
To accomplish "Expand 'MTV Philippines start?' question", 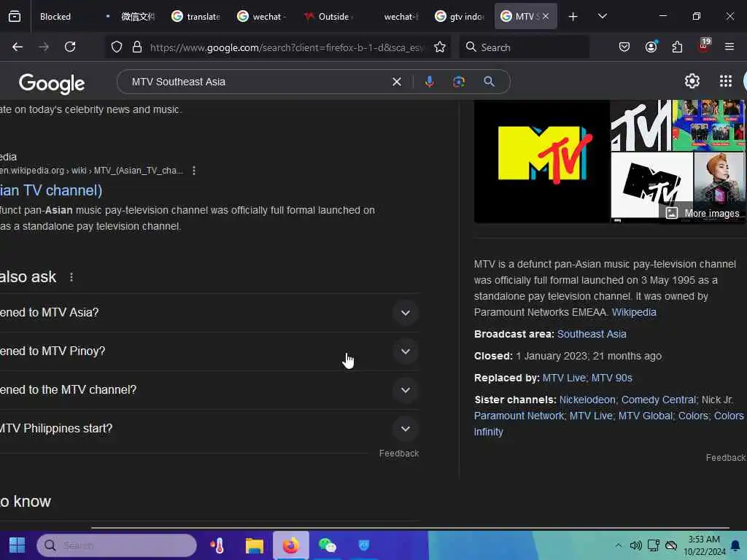I will 209,429.
